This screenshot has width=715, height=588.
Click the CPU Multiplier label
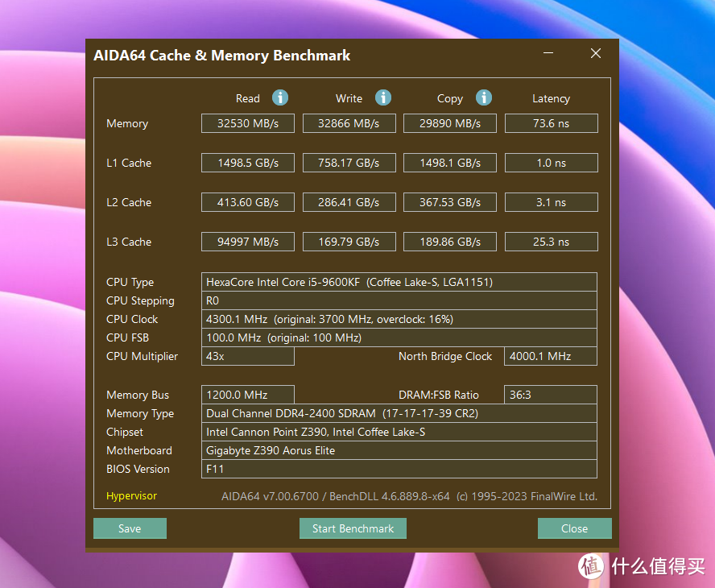[143, 356]
